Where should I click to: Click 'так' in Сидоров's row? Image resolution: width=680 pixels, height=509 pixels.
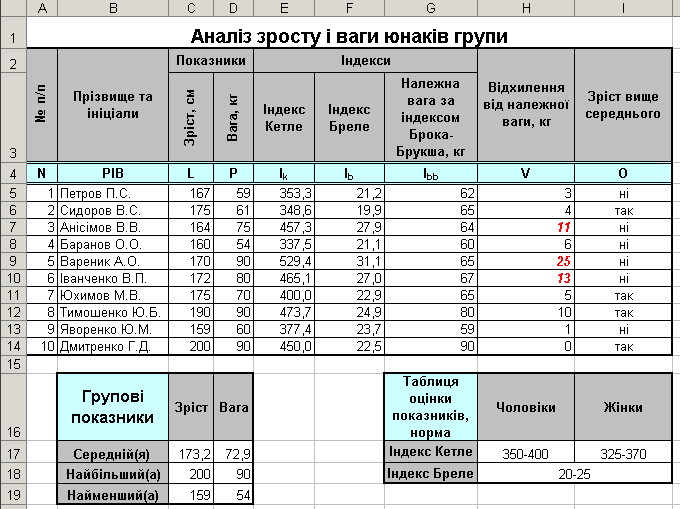point(623,210)
